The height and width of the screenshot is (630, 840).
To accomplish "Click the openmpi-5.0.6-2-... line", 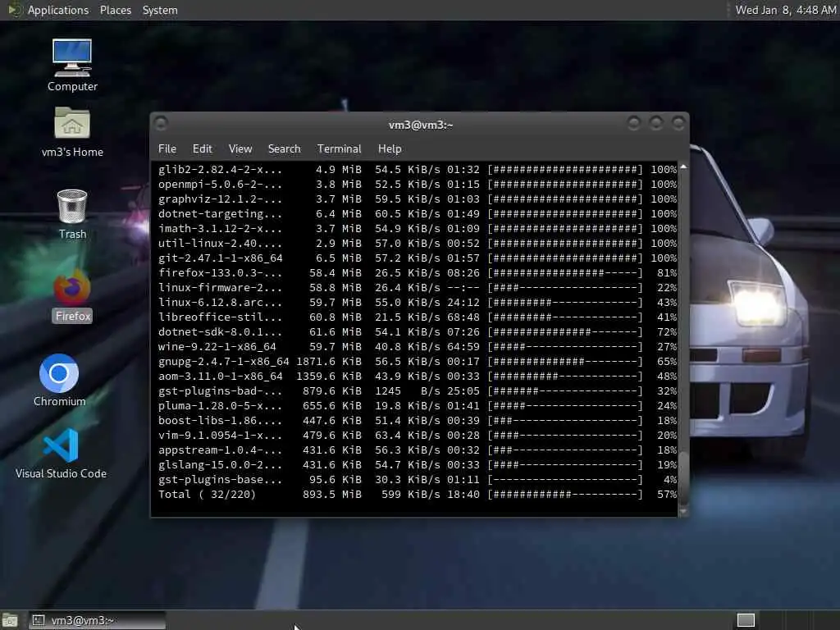I will click(x=418, y=185).
